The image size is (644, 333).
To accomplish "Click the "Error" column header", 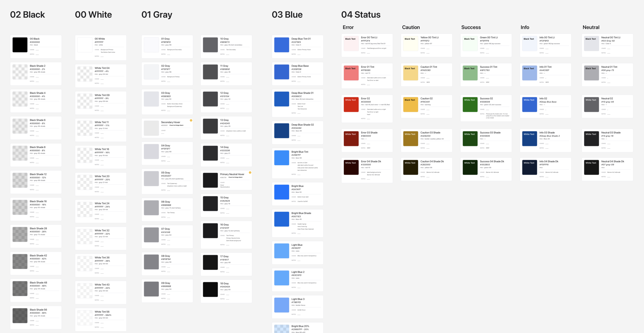I will click(x=348, y=27).
